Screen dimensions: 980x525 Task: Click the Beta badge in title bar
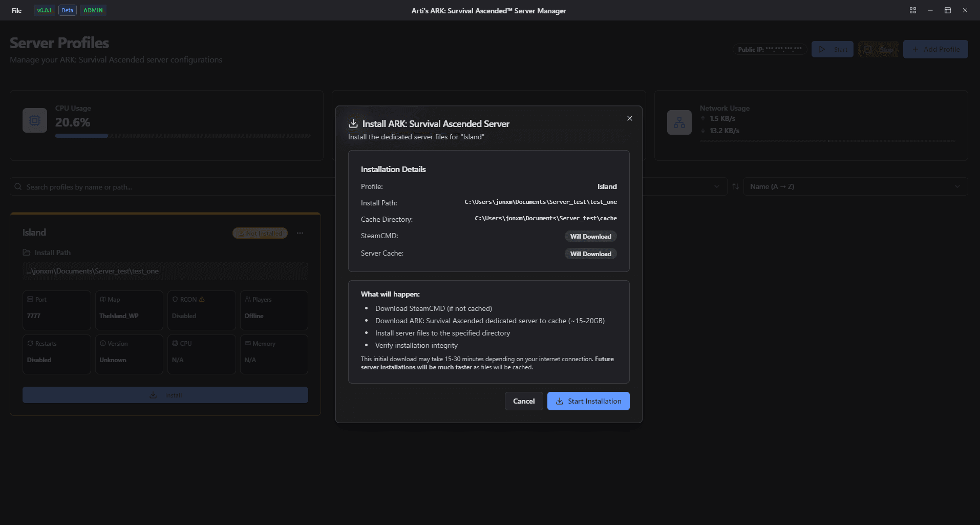pyautogui.click(x=68, y=10)
